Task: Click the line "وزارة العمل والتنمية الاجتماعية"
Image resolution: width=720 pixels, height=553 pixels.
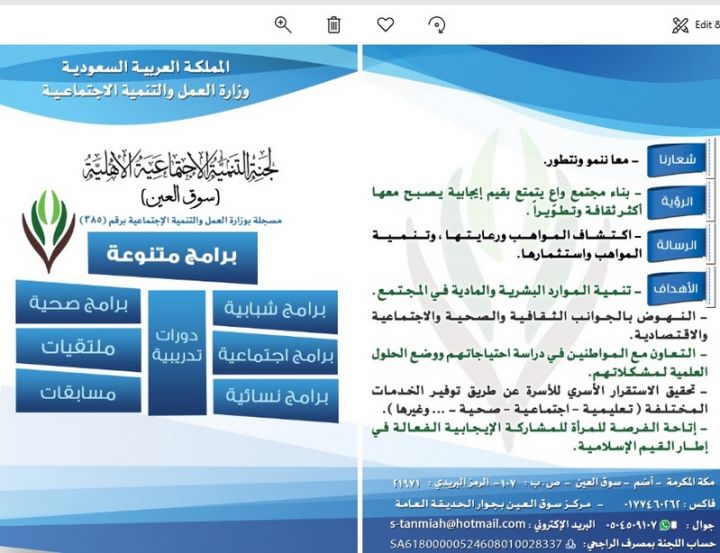Action: tap(146, 90)
